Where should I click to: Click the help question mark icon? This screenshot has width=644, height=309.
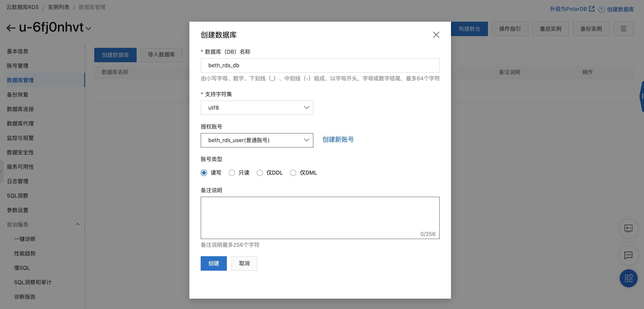[601, 9]
